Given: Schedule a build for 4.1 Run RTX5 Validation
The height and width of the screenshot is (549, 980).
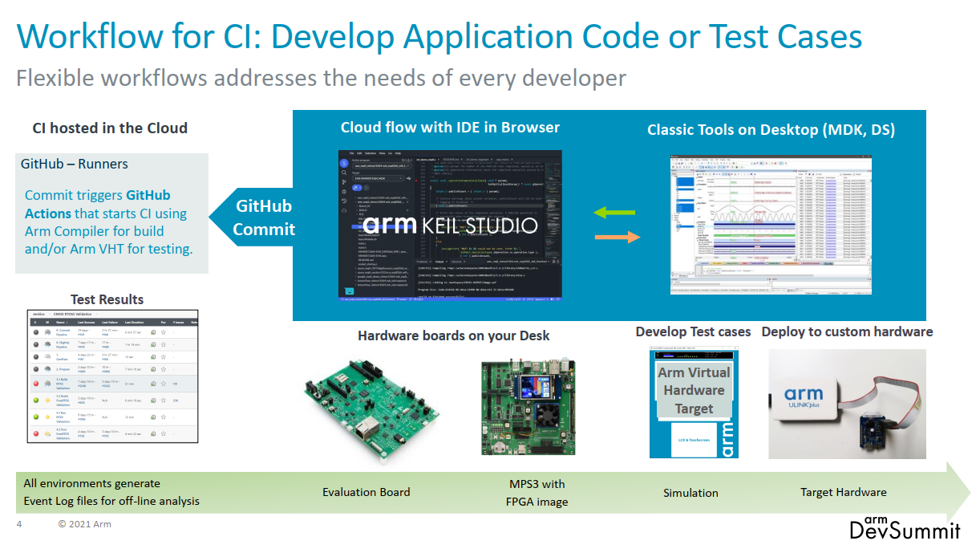Looking at the screenshot, I should tap(153, 417).
